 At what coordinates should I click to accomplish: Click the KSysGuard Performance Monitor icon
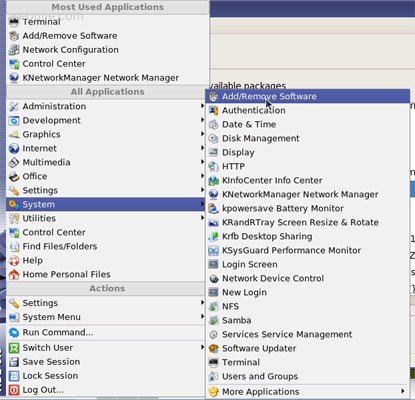(213, 250)
